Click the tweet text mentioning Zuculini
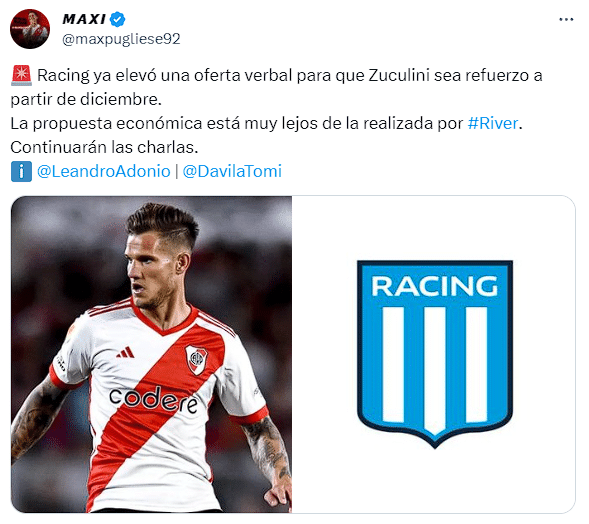This screenshot has width=589, height=524. (276, 88)
